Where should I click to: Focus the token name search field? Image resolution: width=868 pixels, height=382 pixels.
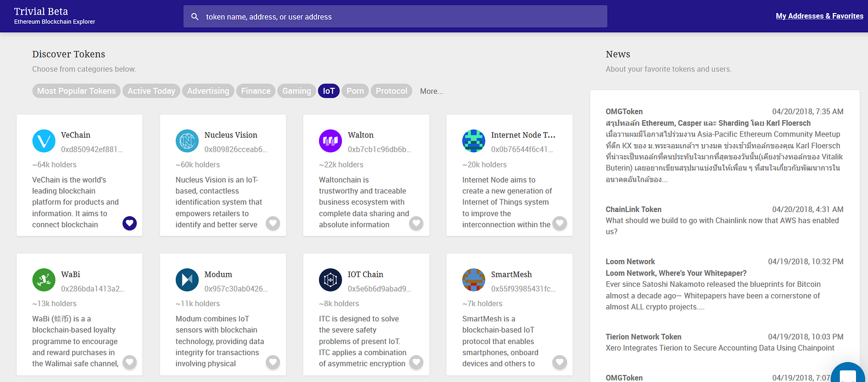(x=395, y=17)
